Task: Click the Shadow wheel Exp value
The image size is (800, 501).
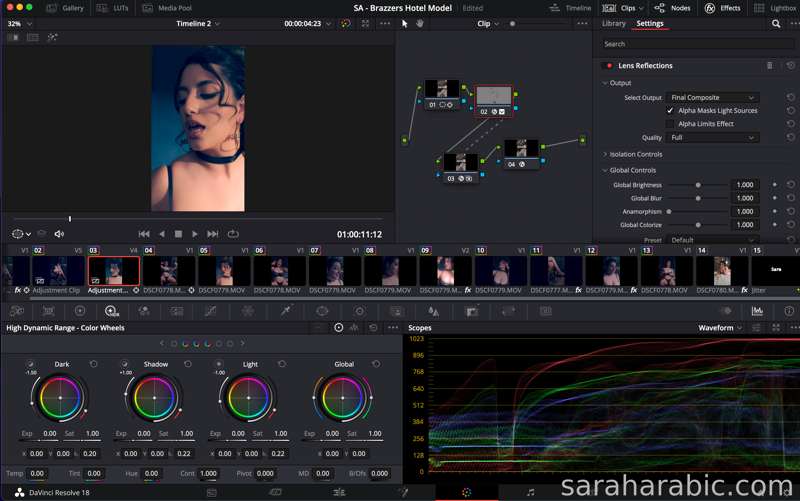Action: (x=144, y=434)
